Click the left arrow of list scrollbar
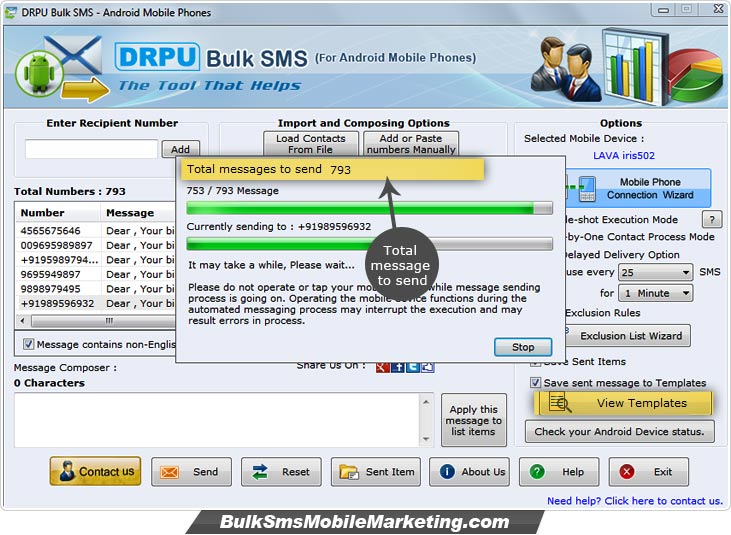731x535 pixels. (22, 321)
